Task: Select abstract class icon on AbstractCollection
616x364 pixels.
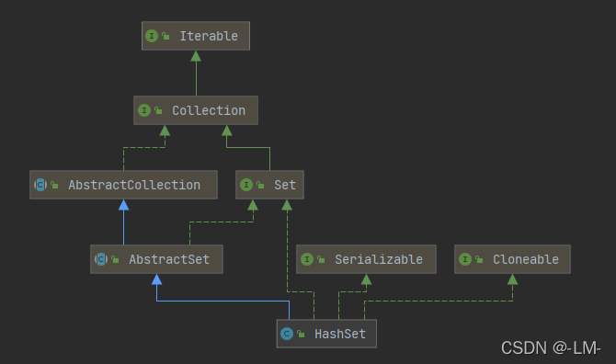Action: (40, 185)
